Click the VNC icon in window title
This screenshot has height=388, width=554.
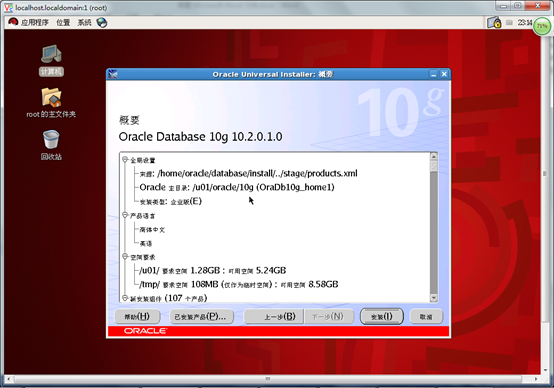8,7
